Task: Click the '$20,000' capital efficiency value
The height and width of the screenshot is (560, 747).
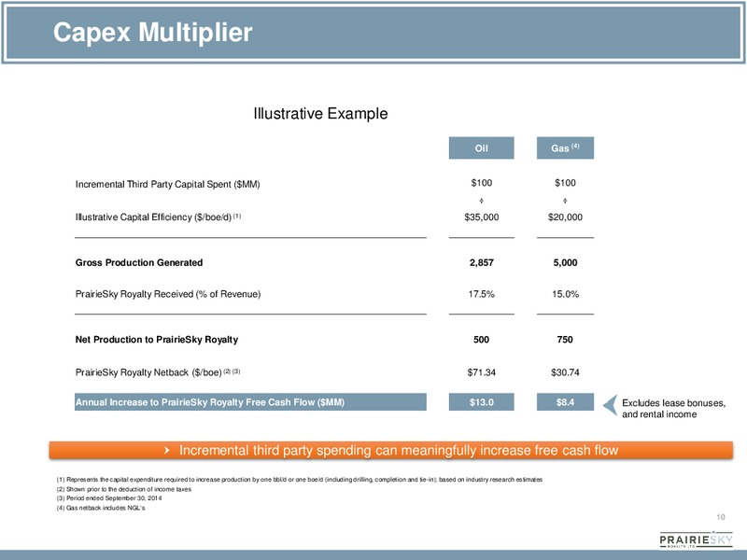Action: coord(565,217)
